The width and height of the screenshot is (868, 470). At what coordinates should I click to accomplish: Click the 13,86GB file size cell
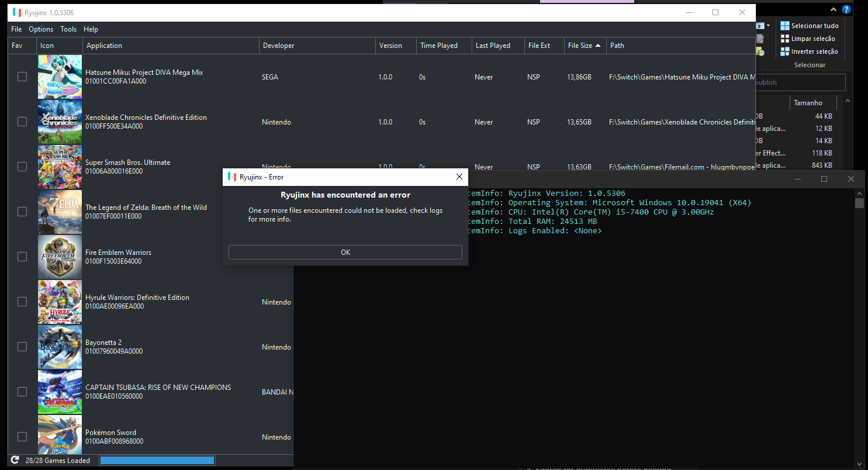(580, 77)
